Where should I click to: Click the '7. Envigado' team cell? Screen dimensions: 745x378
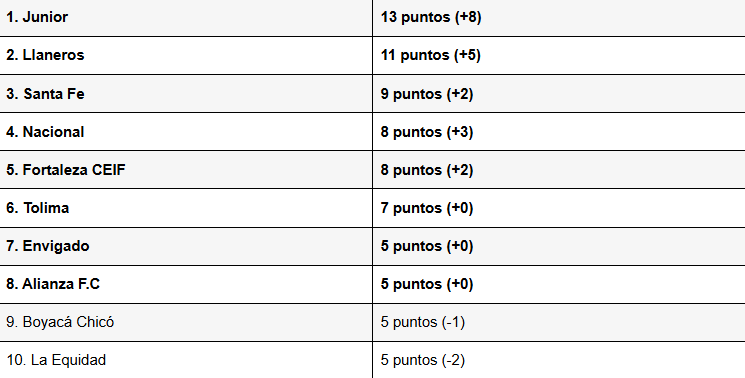pos(186,246)
